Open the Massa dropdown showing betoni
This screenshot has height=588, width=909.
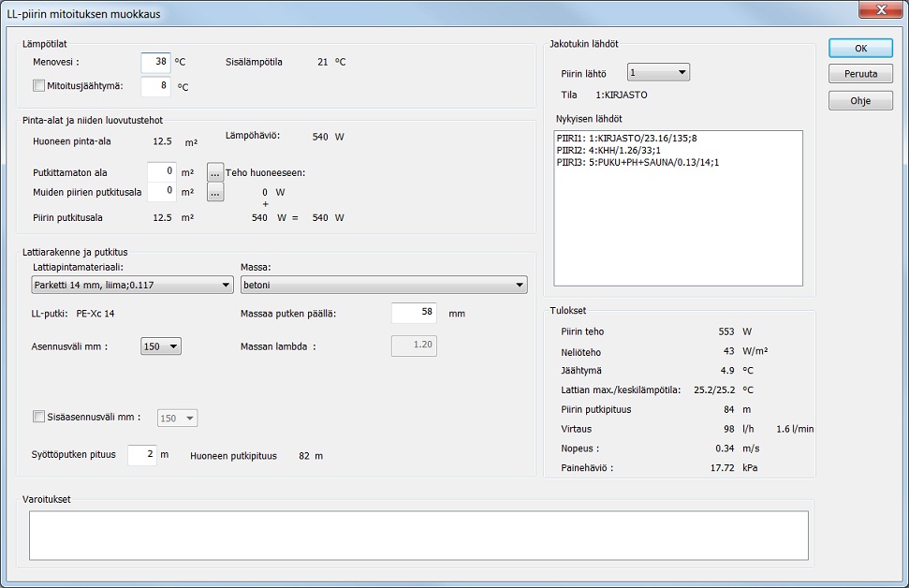(384, 285)
